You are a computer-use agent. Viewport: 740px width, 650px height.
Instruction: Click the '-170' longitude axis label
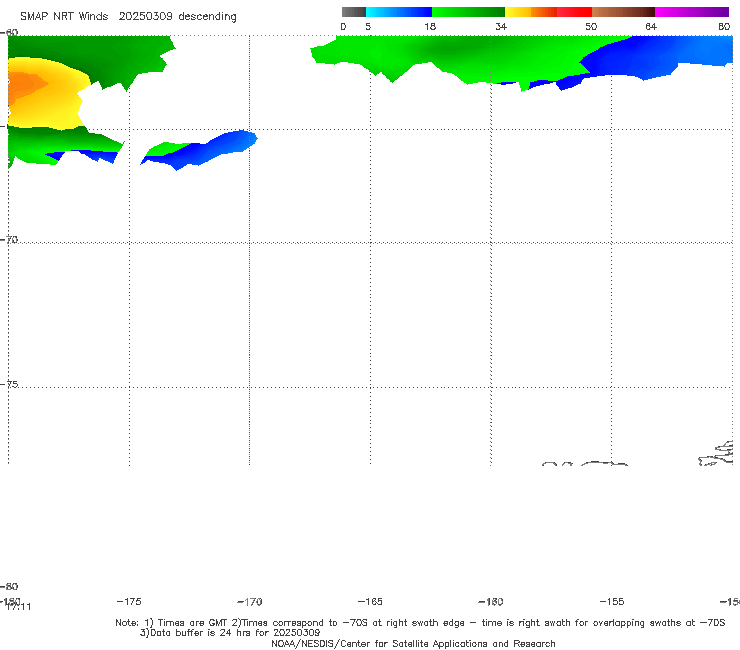(250, 601)
